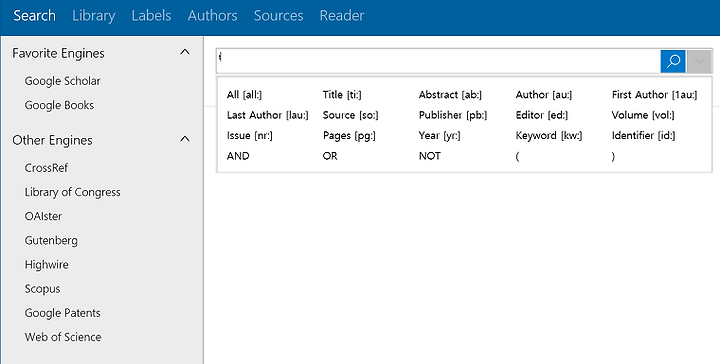Collapse the Other Engines section
Viewport: 720px width, 364px height.
coord(185,139)
